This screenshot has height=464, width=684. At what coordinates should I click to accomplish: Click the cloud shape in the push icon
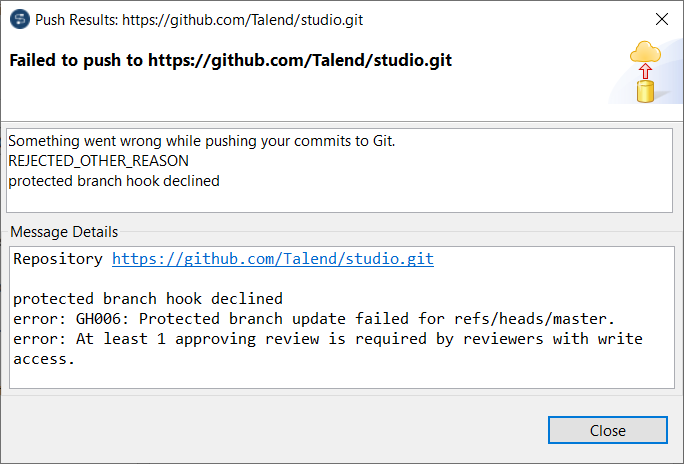click(645, 52)
